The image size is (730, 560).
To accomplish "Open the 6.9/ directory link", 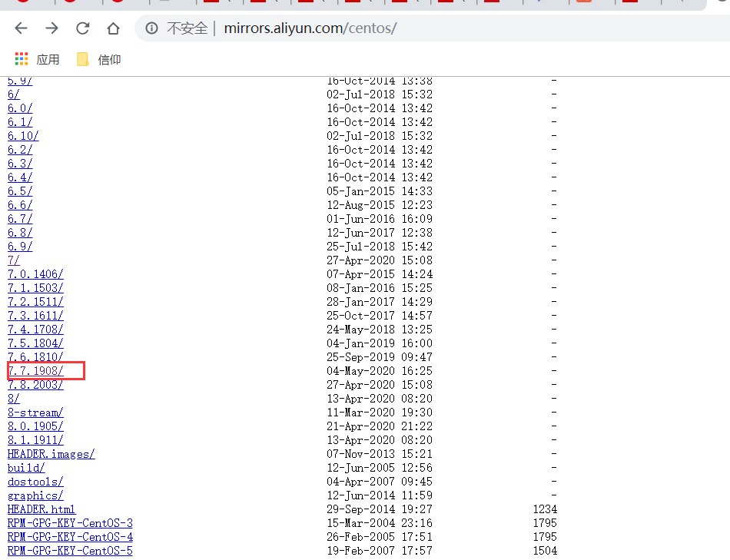I will (x=20, y=247).
